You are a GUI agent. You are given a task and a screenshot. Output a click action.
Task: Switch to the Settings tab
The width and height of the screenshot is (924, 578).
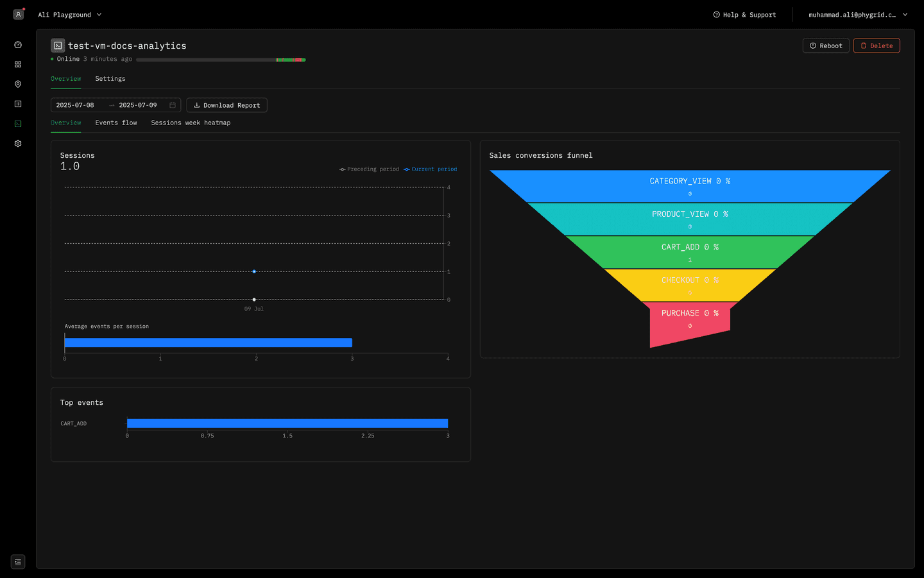click(x=110, y=78)
